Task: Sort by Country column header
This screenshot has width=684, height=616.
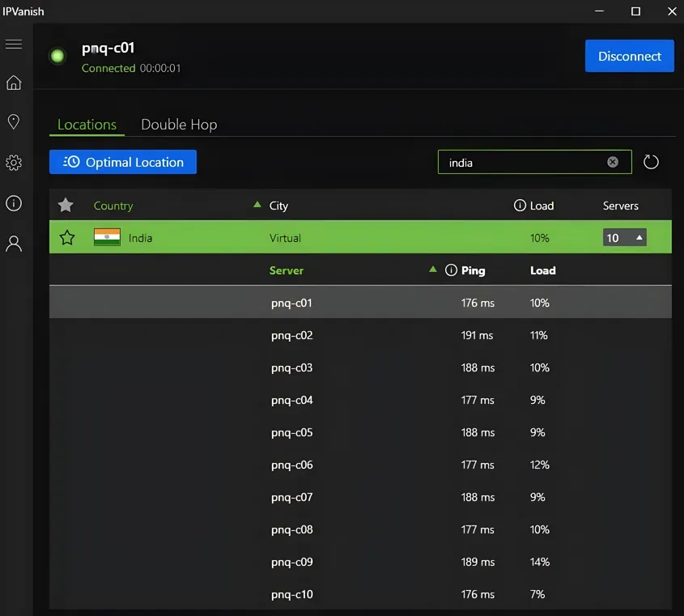Action: pos(113,206)
